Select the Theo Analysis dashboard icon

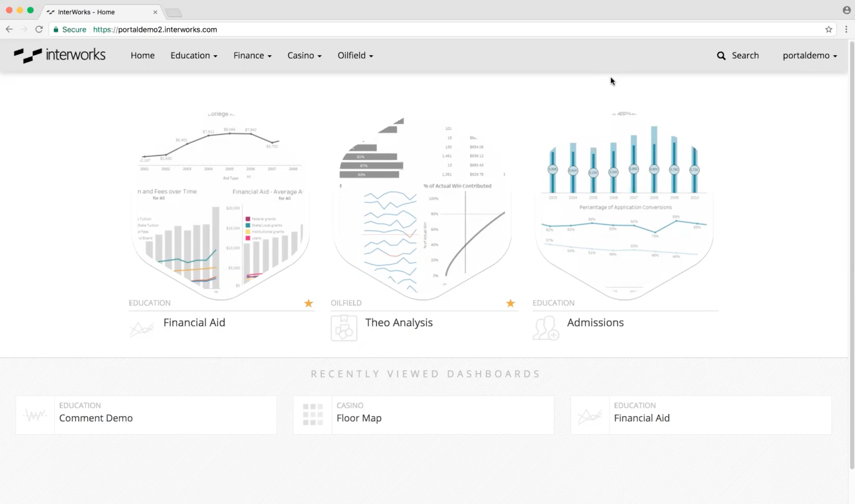click(x=344, y=327)
